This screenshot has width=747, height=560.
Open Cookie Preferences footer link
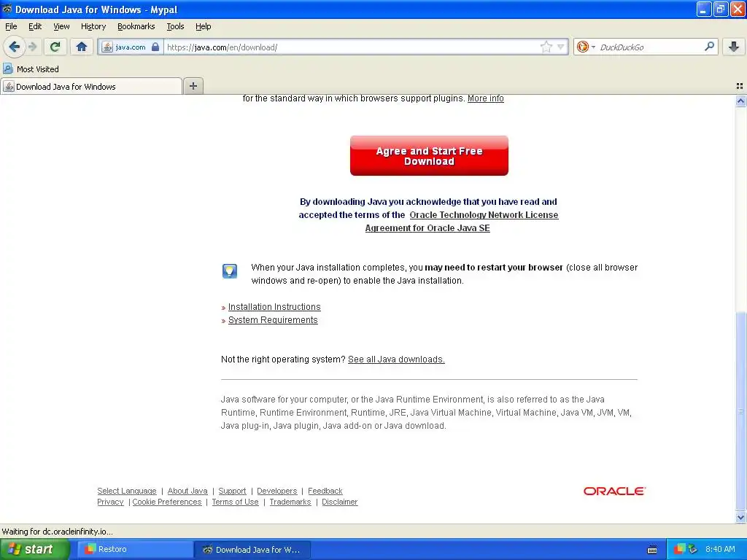point(167,502)
